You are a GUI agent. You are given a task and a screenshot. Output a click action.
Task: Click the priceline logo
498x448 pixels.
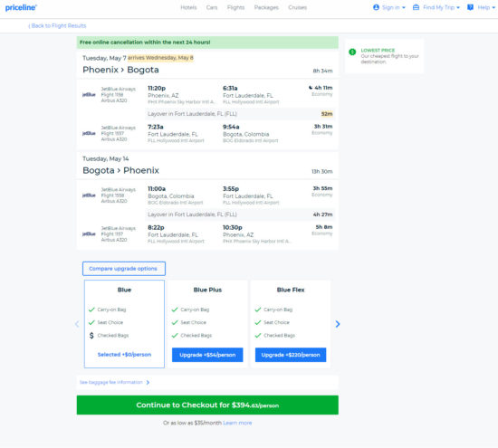[21, 7]
